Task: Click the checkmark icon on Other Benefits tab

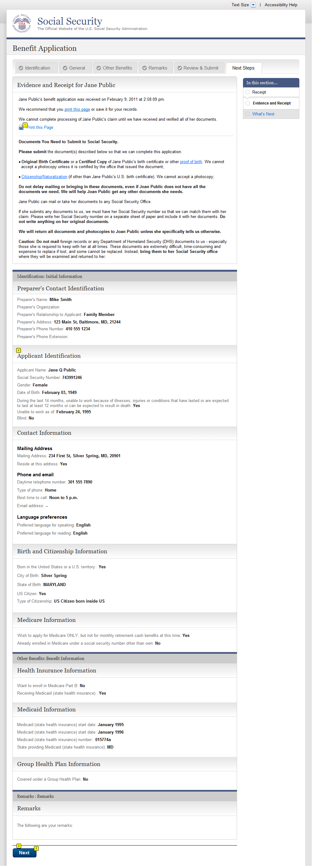Action: (x=99, y=68)
